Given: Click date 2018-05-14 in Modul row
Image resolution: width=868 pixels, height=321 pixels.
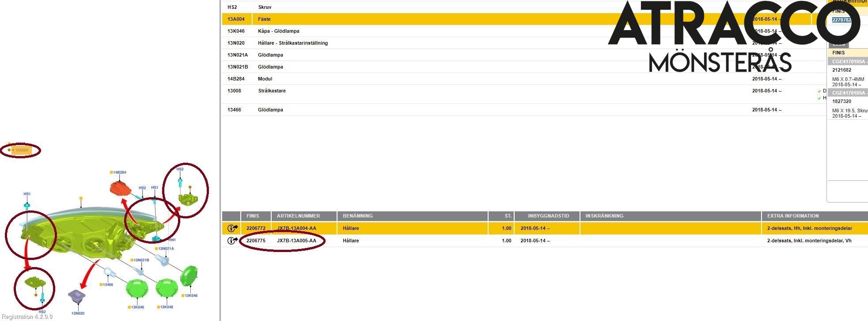Looking at the screenshot, I should [x=767, y=79].
